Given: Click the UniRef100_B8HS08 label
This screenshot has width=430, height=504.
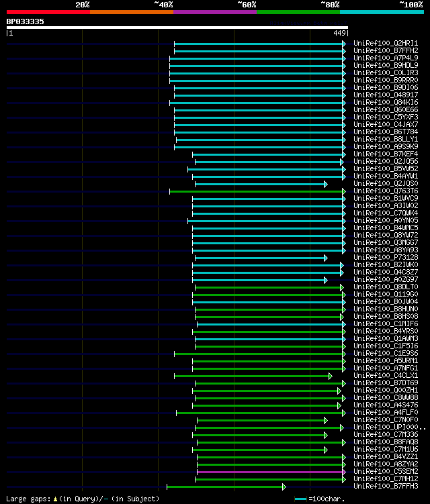Looking at the screenshot, I should tap(386, 317).
